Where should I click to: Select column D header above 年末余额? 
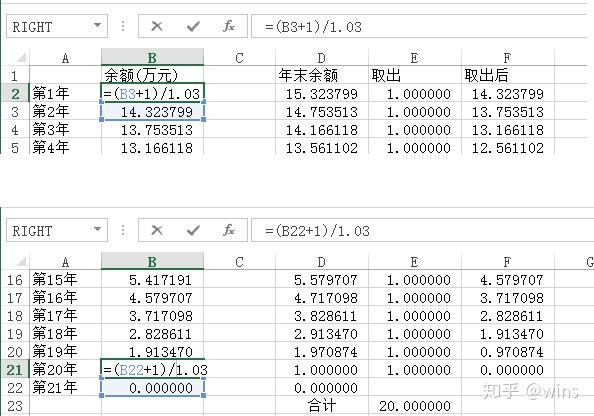point(322,58)
